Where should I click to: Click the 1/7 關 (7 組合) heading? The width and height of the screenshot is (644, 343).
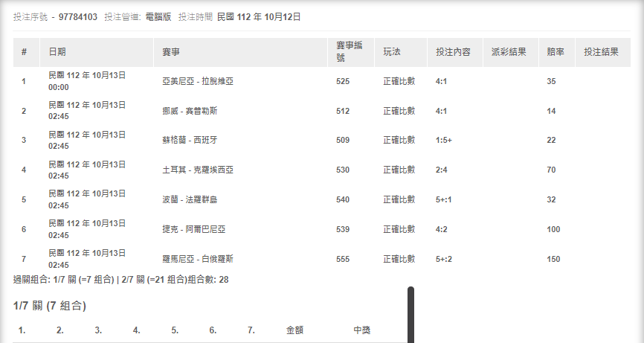50,306
